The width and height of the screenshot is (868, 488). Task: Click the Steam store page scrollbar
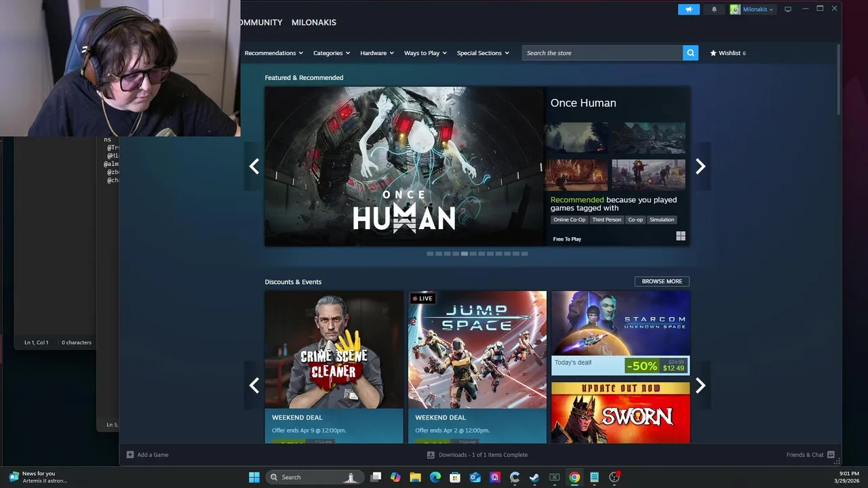839,80
